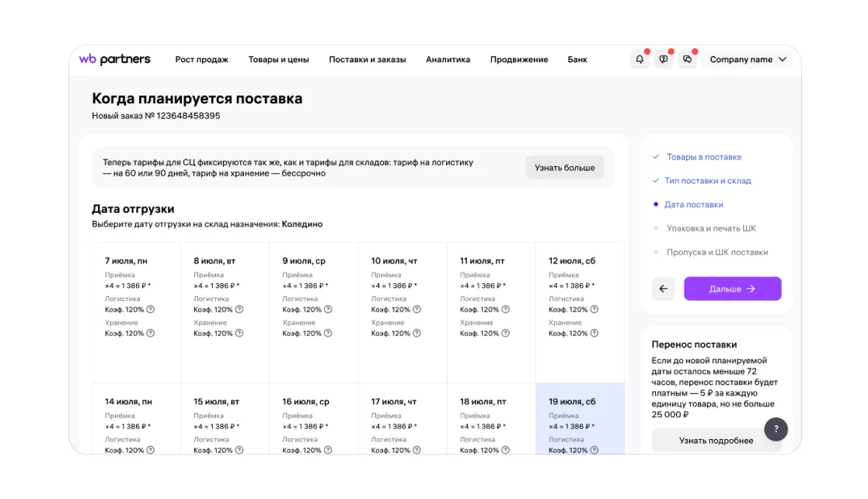868x499 pixels.
Task: Select the highlighted 19 июля, сб date
Action: (x=580, y=418)
